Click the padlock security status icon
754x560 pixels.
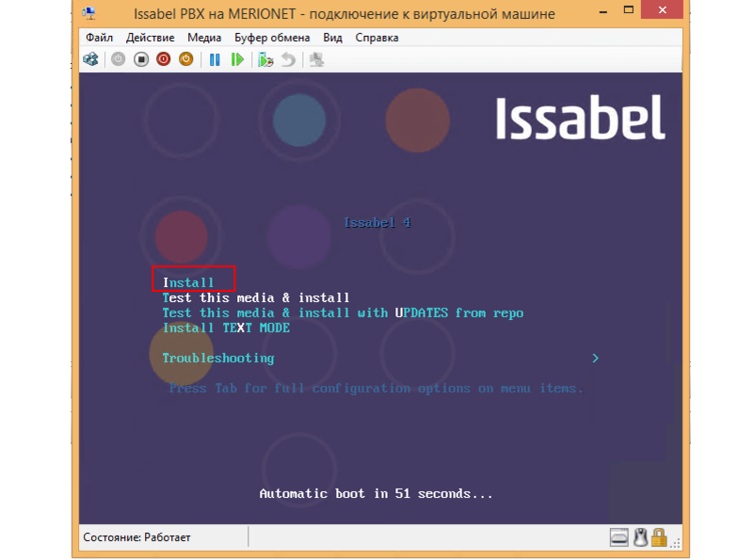(659, 537)
